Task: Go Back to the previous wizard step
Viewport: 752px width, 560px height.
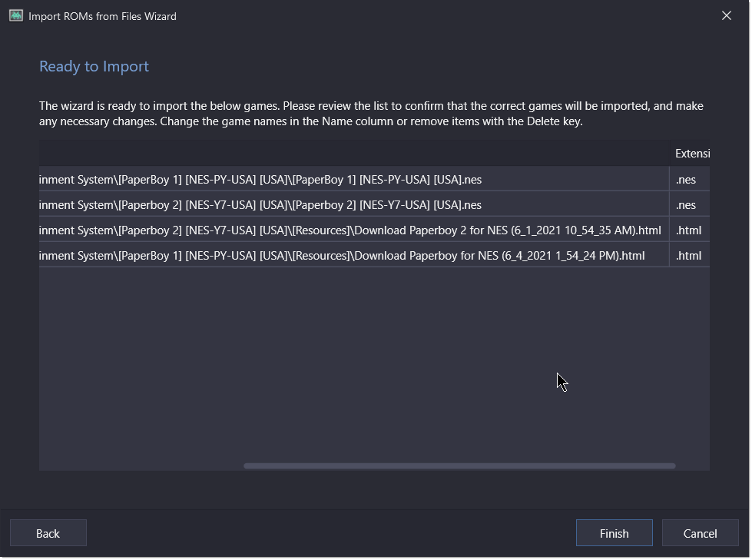Action: [48, 533]
